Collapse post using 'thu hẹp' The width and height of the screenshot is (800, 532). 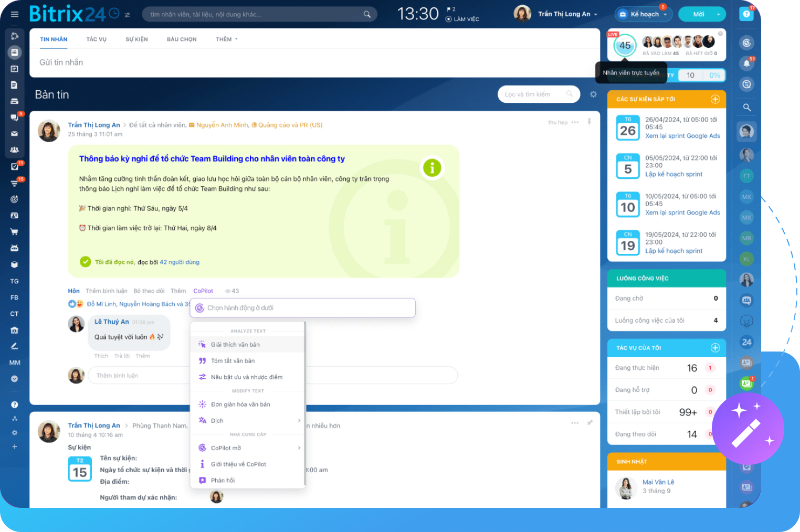[557, 122]
